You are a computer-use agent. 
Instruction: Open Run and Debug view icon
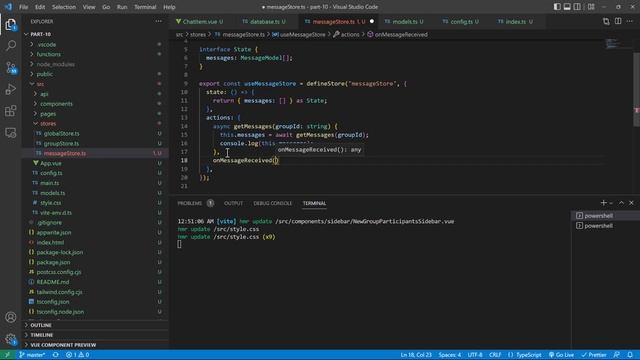coord(11,89)
